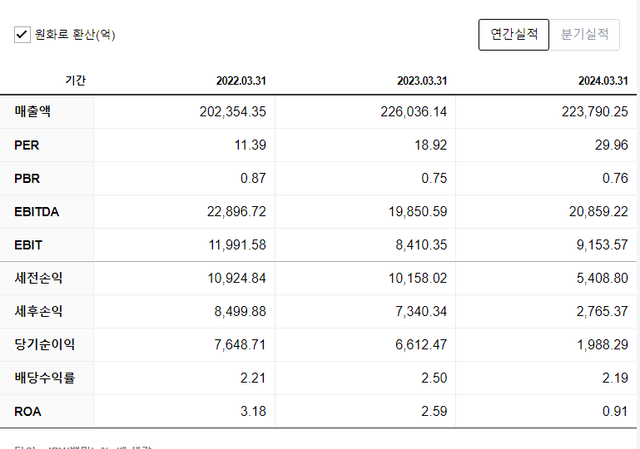Click the 세전손익 row label
The height and width of the screenshot is (449, 640).
click(x=38, y=278)
